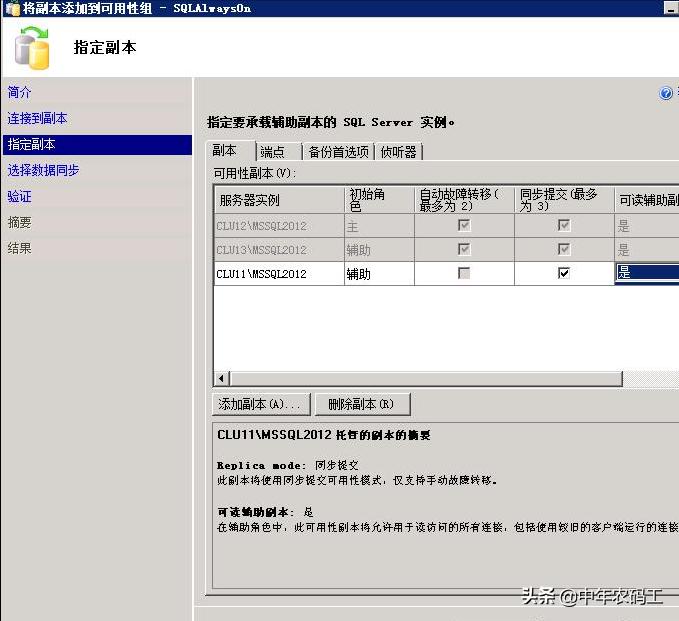Click the 辅助 role cell of CLU11\MSSQL2012
Screen dimensions: 679x621
point(379,273)
